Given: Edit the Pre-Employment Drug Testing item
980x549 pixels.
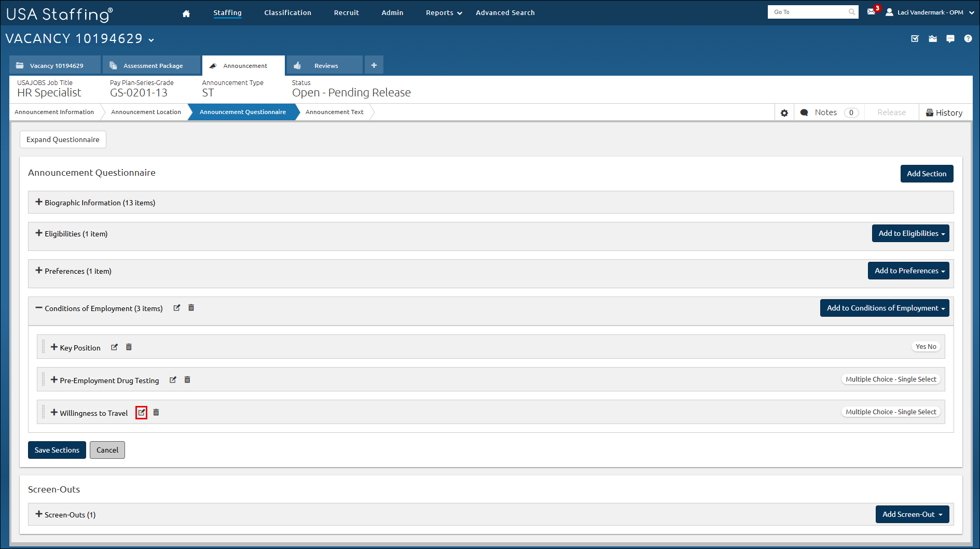Looking at the screenshot, I should pyautogui.click(x=173, y=380).
